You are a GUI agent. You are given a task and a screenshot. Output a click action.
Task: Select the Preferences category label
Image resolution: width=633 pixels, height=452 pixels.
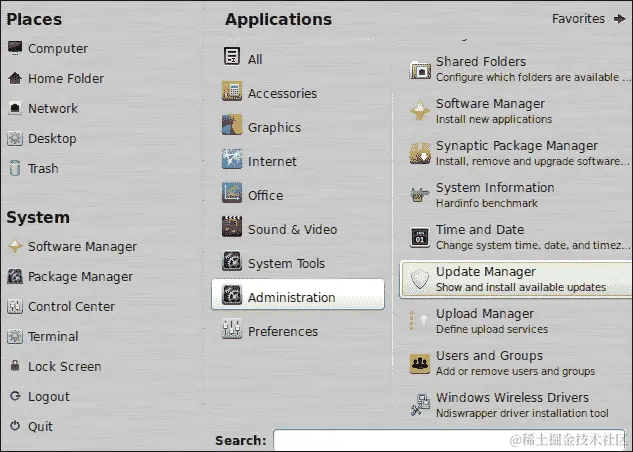pyautogui.click(x=283, y=331)
